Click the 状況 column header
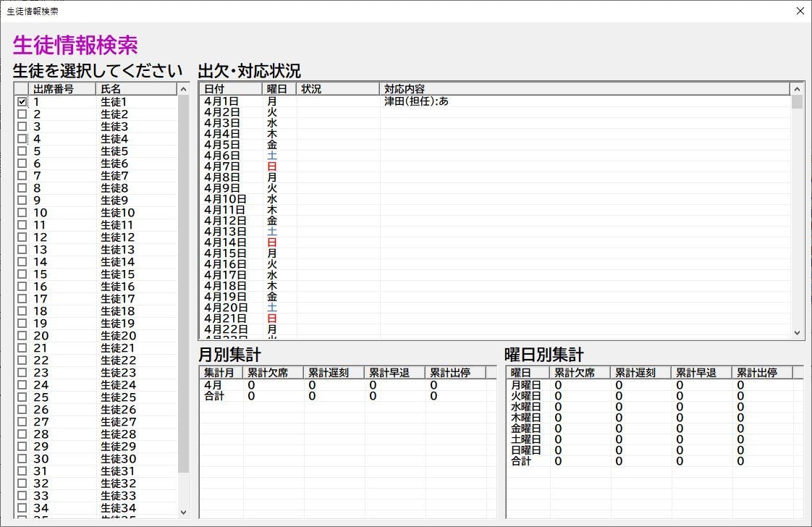The width and height of the screenshot is (812, 527). point(338,89)
